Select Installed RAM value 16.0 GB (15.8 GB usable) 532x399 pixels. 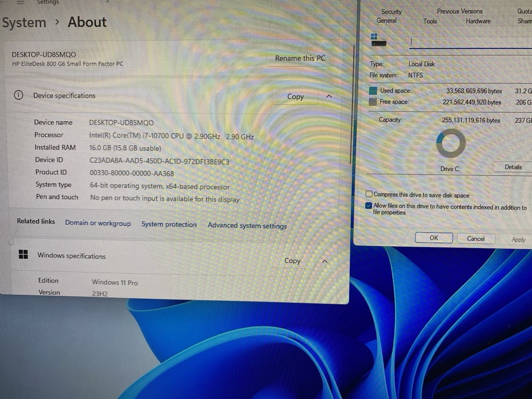(x=125, y=148)
